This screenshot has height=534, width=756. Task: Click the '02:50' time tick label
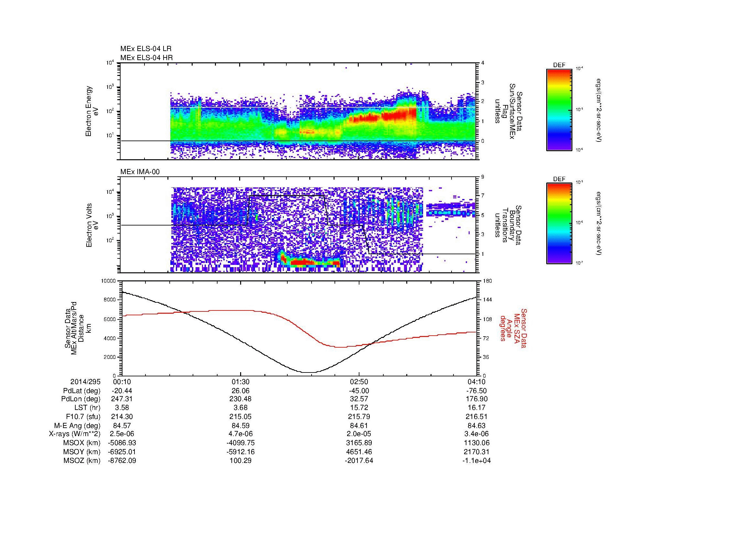359,382
